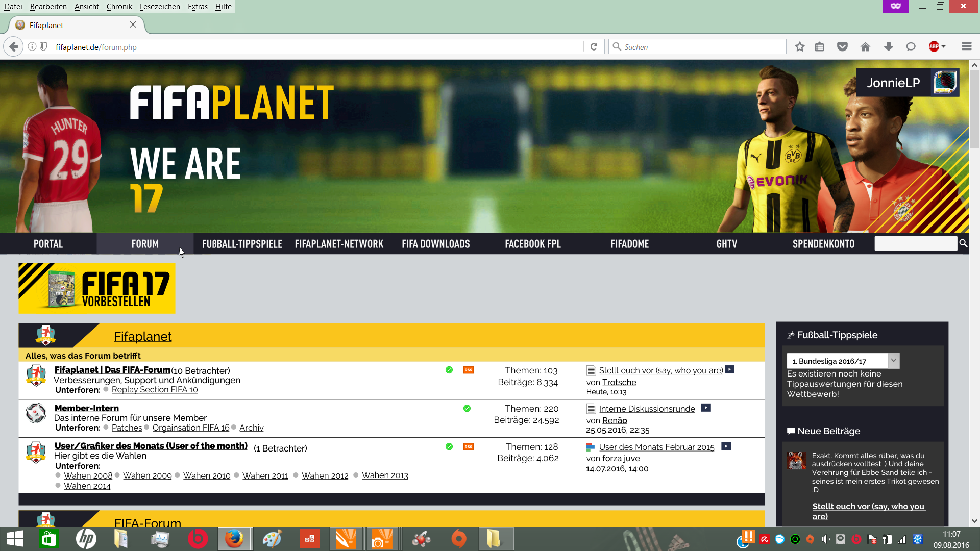Screen dimensions: 980x551
Task: Click the site search input field
Action: point(916,244)
